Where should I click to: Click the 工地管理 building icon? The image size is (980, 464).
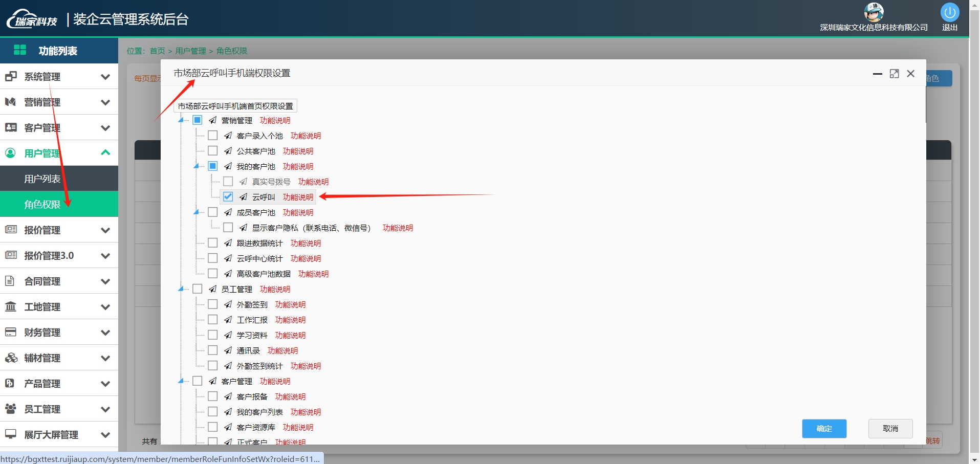coord(11,307)
